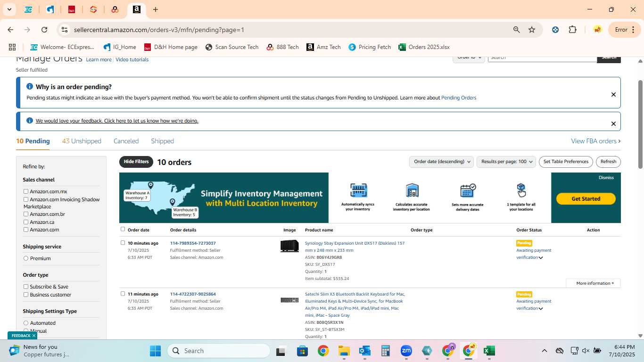
Task: Open the Scan Source Tech bookmark
Action: point(232,47)
